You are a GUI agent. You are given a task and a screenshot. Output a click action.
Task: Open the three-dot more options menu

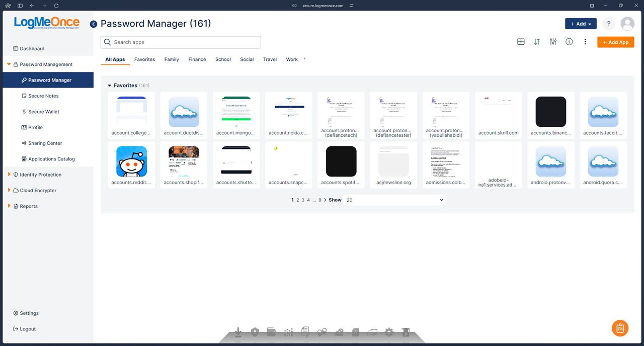pyautogui.click(x=585, y=42)
